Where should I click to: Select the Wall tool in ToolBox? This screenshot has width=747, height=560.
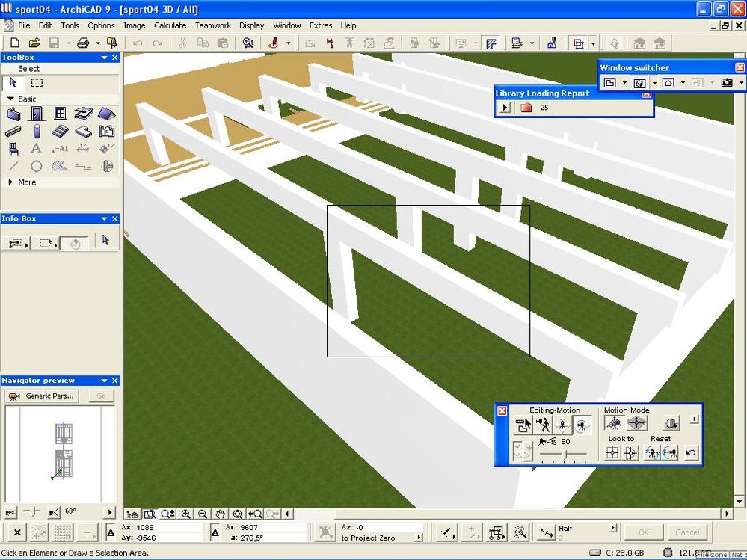(13, 114)
